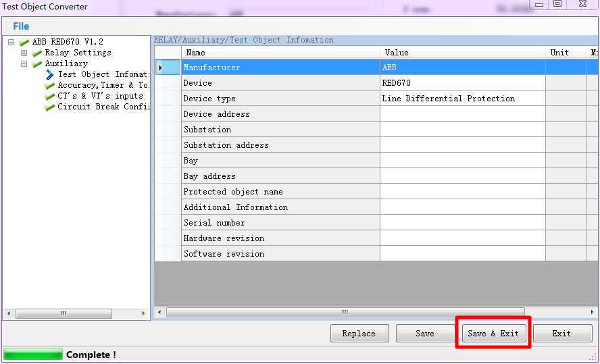Click the empty Bay value cell

pyautogui.click(x=463, y=161)
